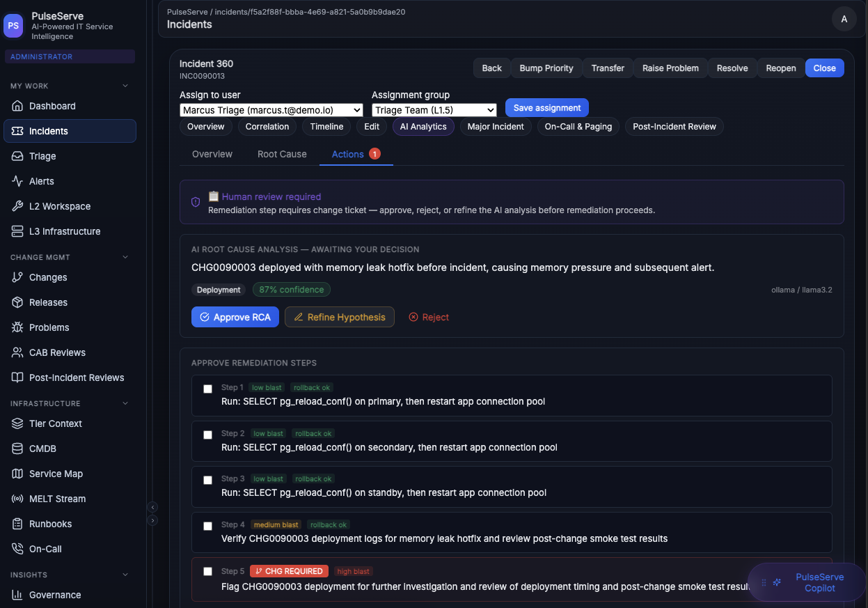Click the CMDB database icon

coord(17,449)
